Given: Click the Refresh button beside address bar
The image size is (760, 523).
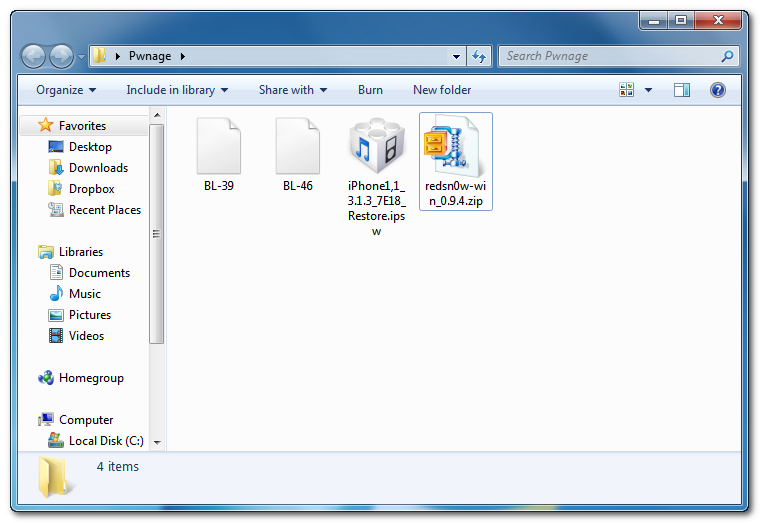Looking at the screenshot, I should click(x=479, y=56).
